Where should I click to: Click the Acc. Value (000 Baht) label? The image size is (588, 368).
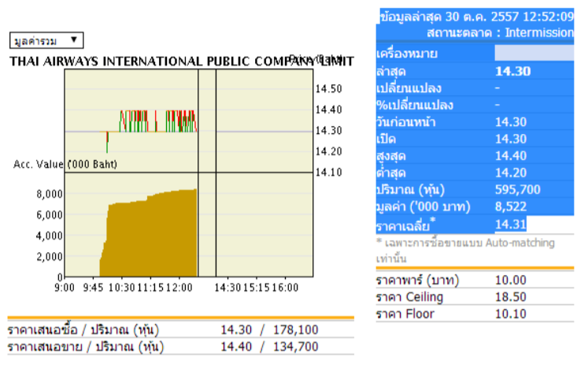(x=65, y=164)
